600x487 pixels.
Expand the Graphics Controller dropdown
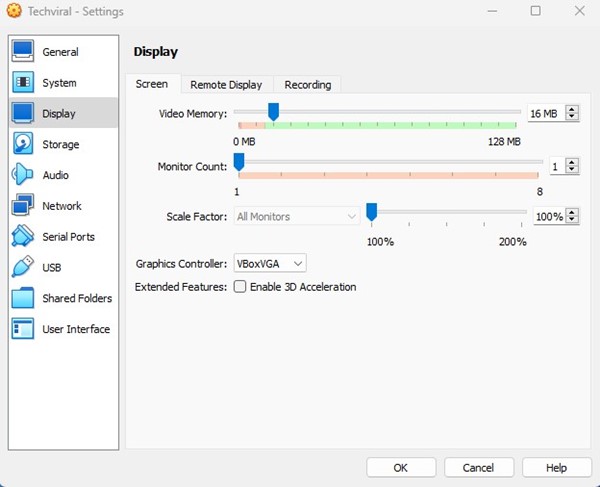point(269,264)
